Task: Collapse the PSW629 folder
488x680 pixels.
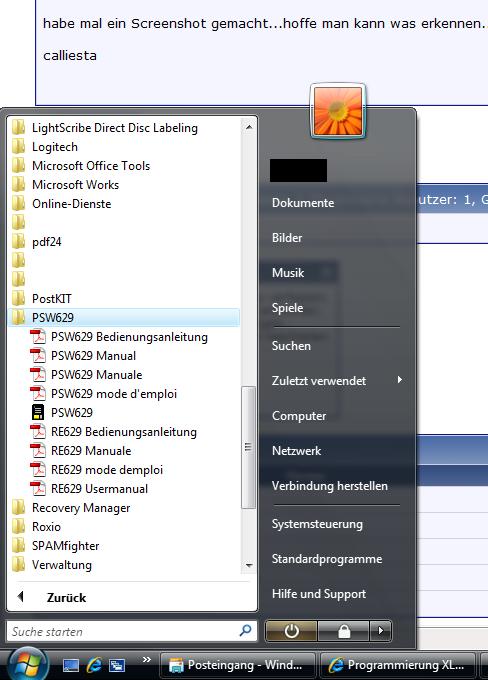Action: pyautogui.click(x=124, y=317)
